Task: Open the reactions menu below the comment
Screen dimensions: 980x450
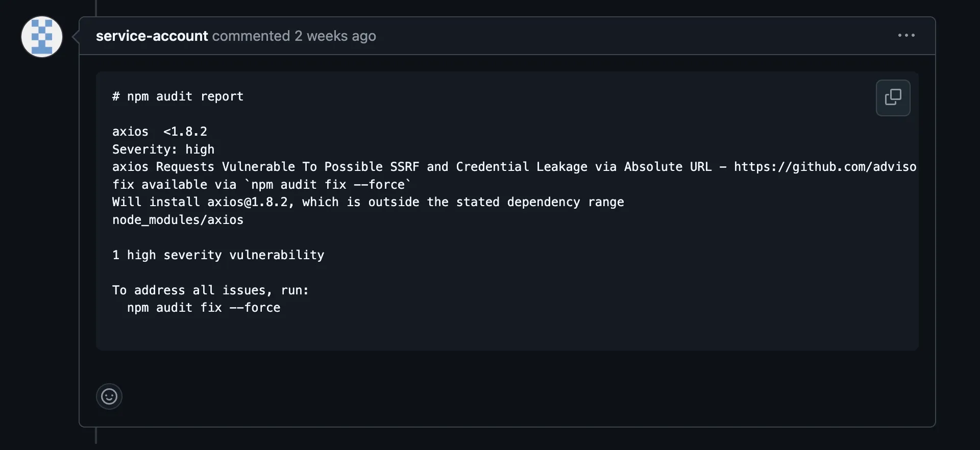Action: [109, 396]
